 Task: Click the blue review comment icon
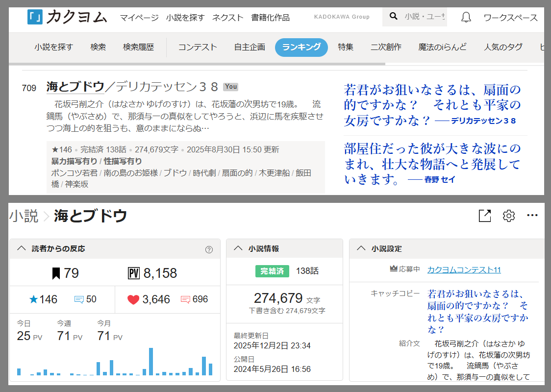click(79, 299)
